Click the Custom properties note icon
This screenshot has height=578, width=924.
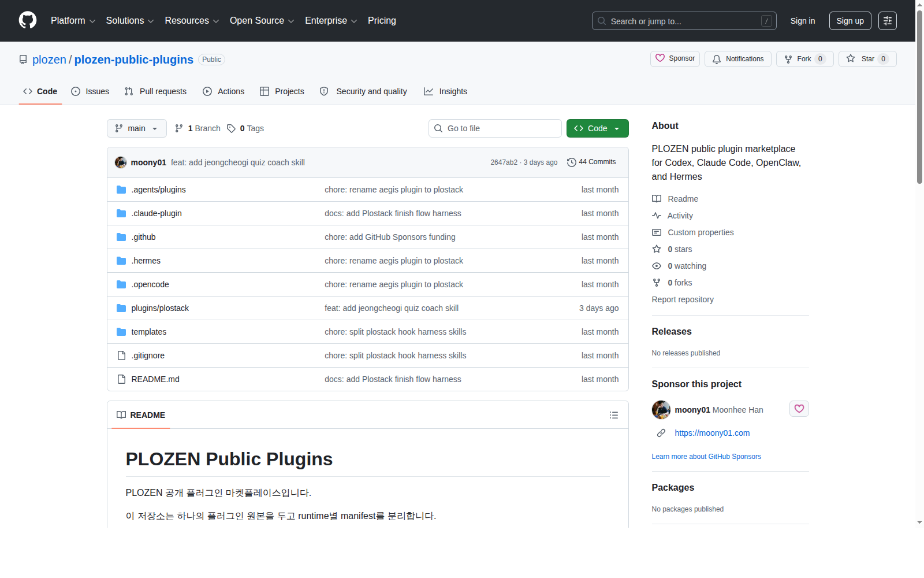click(x=657, y=232)
